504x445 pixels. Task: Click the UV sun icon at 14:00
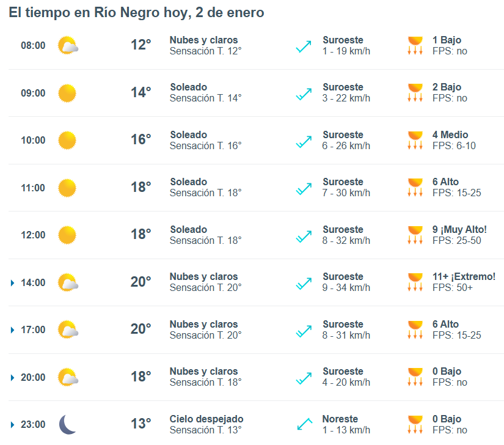(x=415, y=282)
